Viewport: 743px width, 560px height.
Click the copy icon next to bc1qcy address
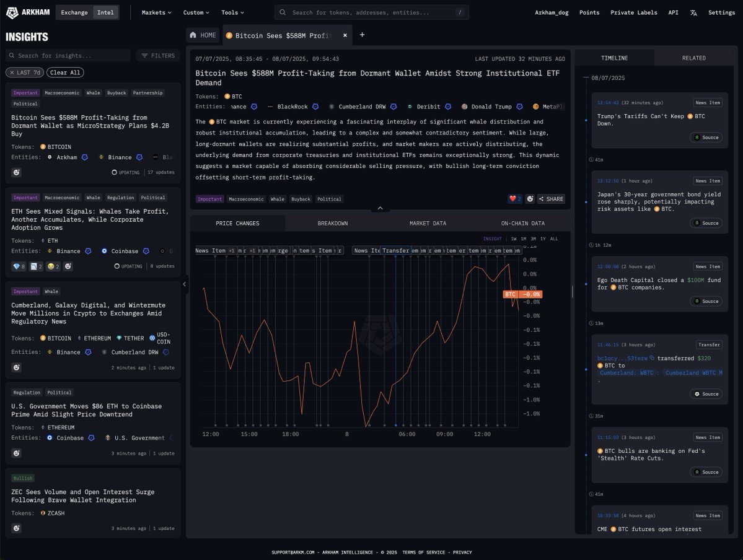pyautogui.click(x=652, y=358)
